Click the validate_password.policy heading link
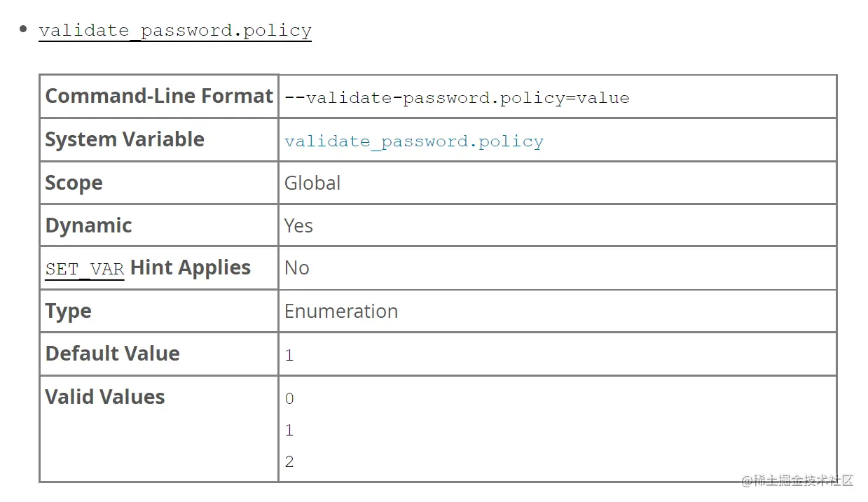 pos(175,31)
